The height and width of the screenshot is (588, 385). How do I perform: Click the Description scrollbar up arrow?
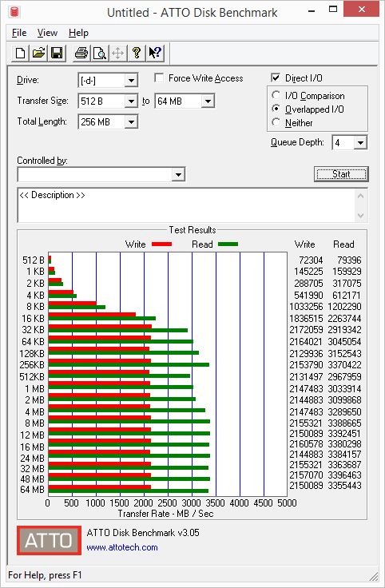[x=360, y=196]
